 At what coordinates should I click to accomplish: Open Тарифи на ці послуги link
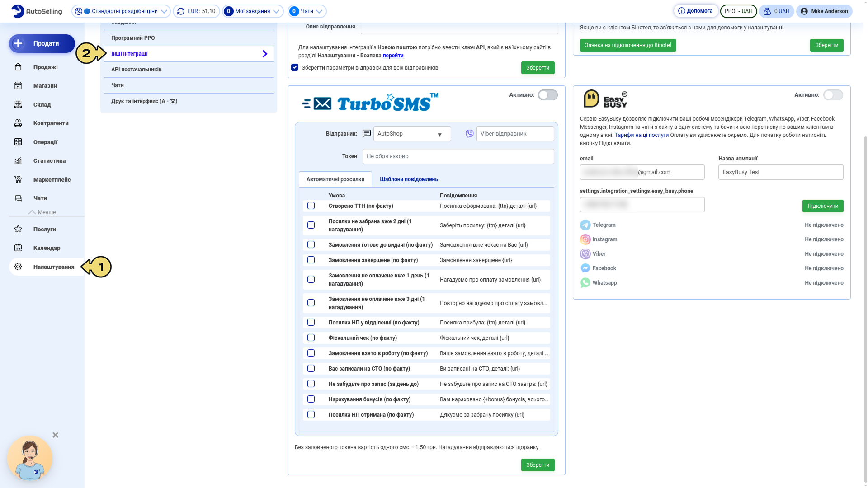642,135
